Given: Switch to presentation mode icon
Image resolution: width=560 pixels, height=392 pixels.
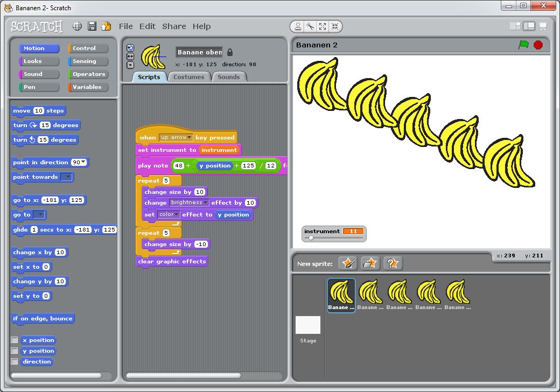Looking at the screenshot, I should click(x=543, y=26).
